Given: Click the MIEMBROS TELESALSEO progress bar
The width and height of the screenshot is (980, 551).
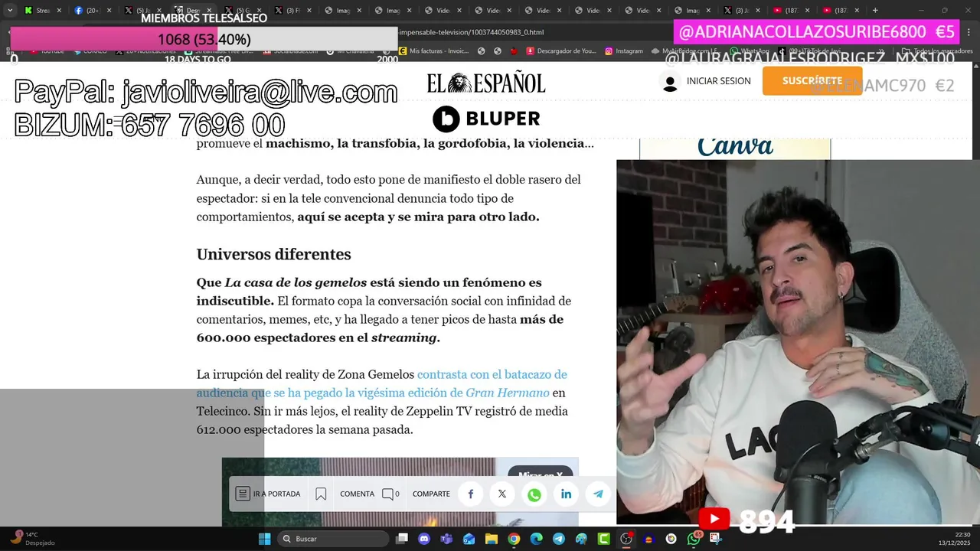Looking at the screenshot, I should pyautogui.click(x=204, y=39).
